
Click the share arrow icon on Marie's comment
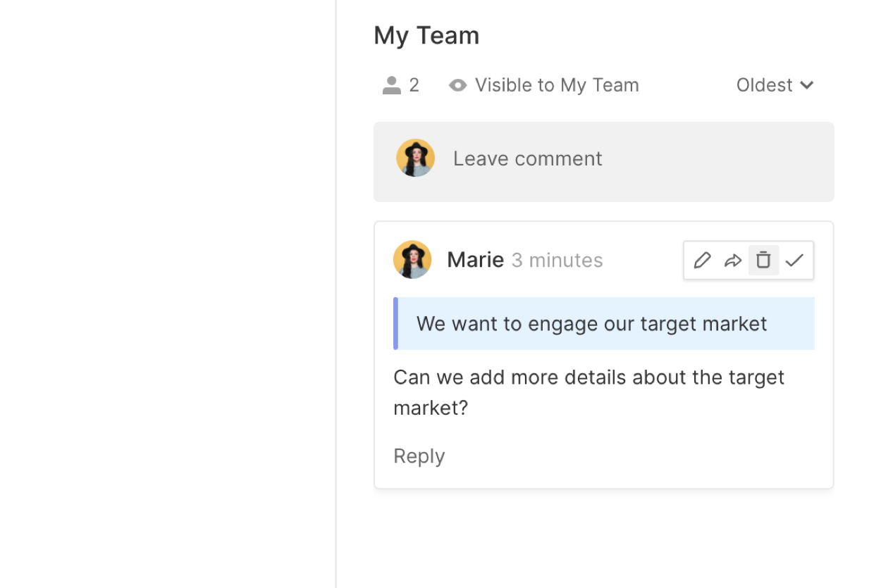(x=733, y=261)
